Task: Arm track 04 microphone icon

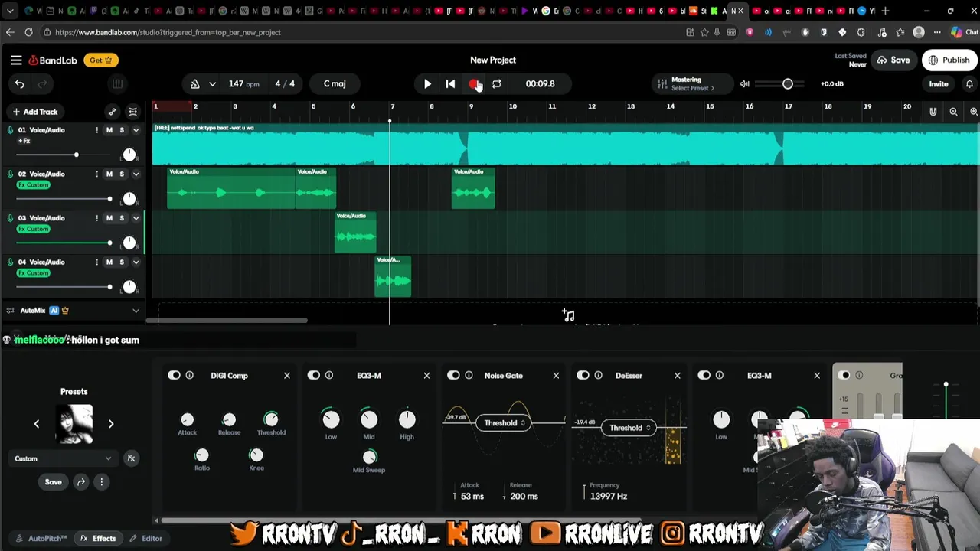Action: click(10, 262)
